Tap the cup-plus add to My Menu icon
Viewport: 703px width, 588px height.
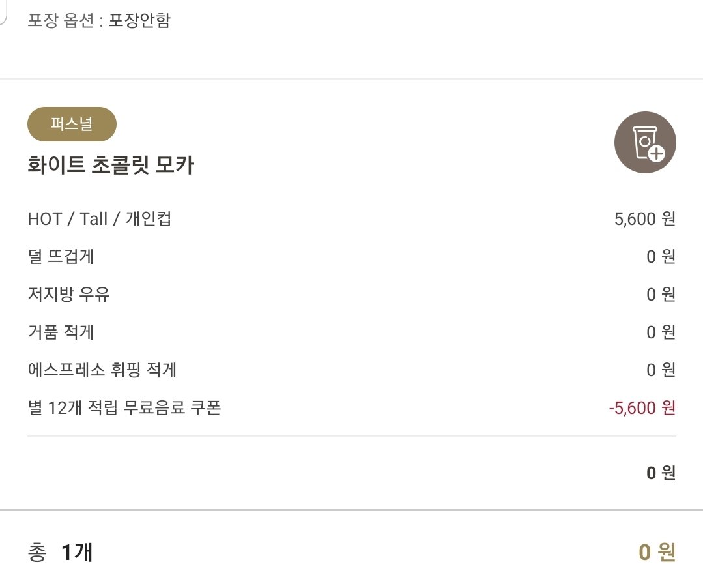tap(645, 143)
